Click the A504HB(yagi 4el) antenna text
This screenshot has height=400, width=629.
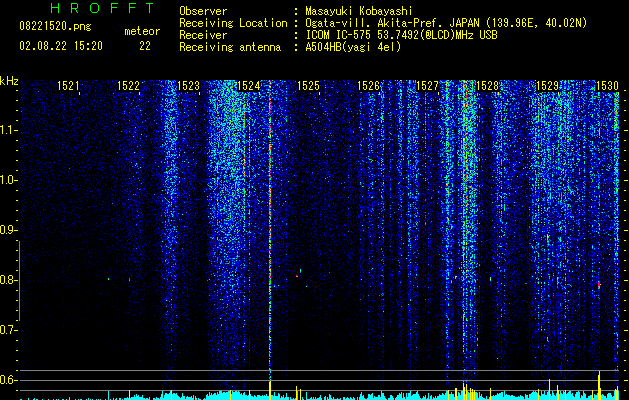353,47
